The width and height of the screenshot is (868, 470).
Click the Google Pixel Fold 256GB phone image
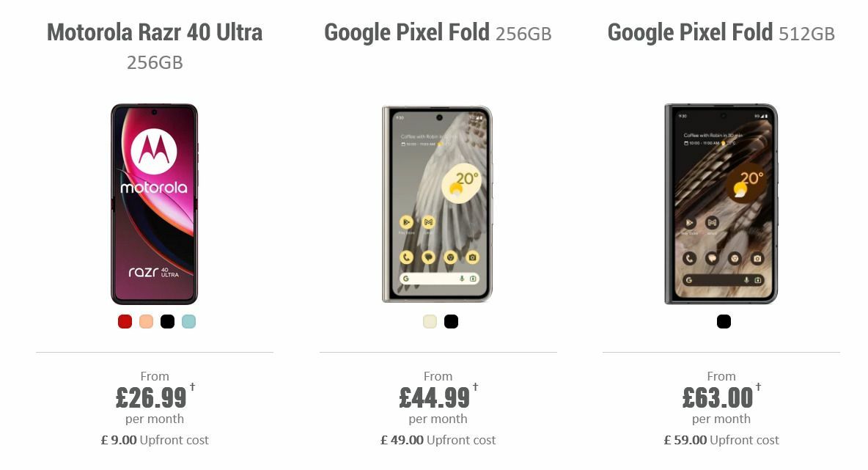438,204
